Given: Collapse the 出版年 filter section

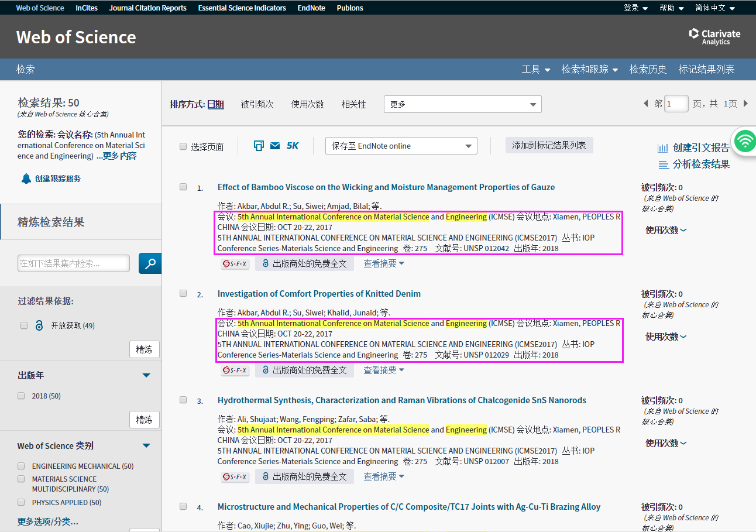Looking at the screenshot, I should pos(146,375).
